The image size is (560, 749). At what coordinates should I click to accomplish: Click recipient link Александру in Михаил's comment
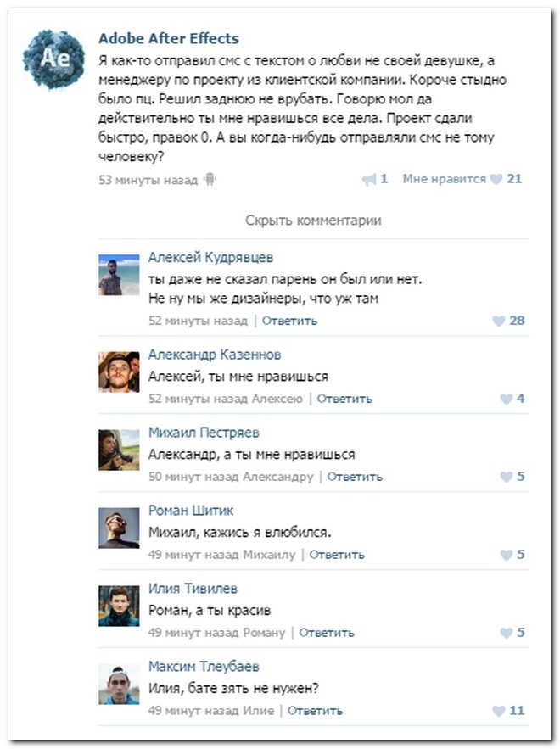point(278,477)
